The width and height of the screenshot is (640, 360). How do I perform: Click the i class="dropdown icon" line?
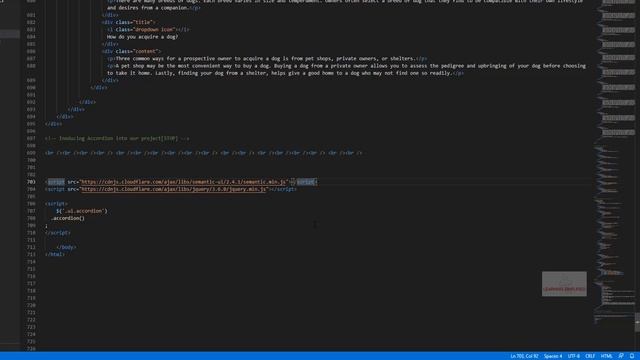tap(148, 29)
